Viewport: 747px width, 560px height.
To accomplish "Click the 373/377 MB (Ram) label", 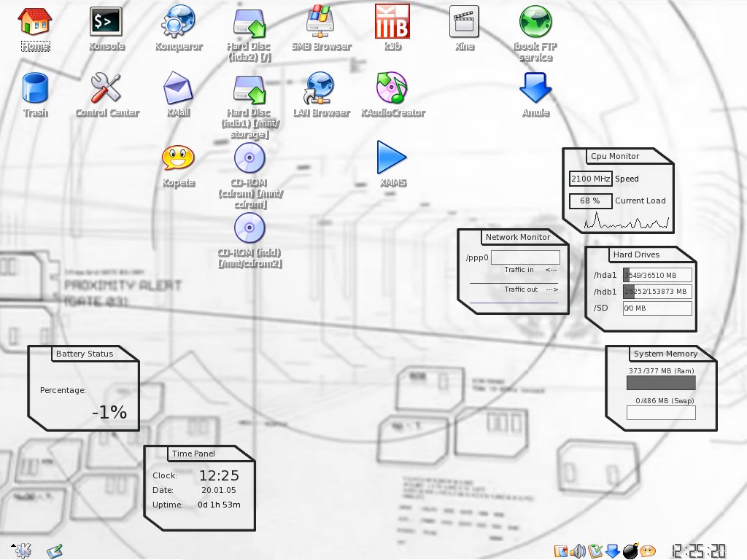I will pos(661,371).
